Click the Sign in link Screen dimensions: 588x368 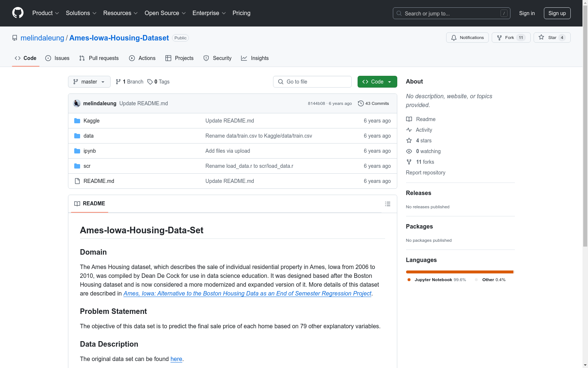click(x=527, y=13)
